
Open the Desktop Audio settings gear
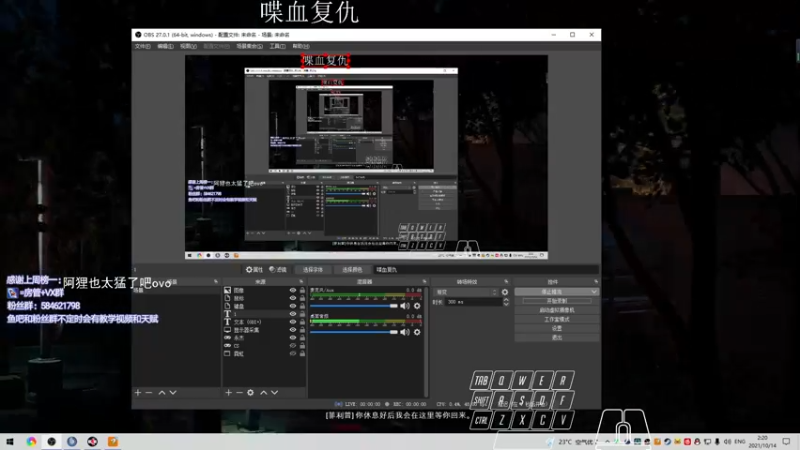click(417, 332)
